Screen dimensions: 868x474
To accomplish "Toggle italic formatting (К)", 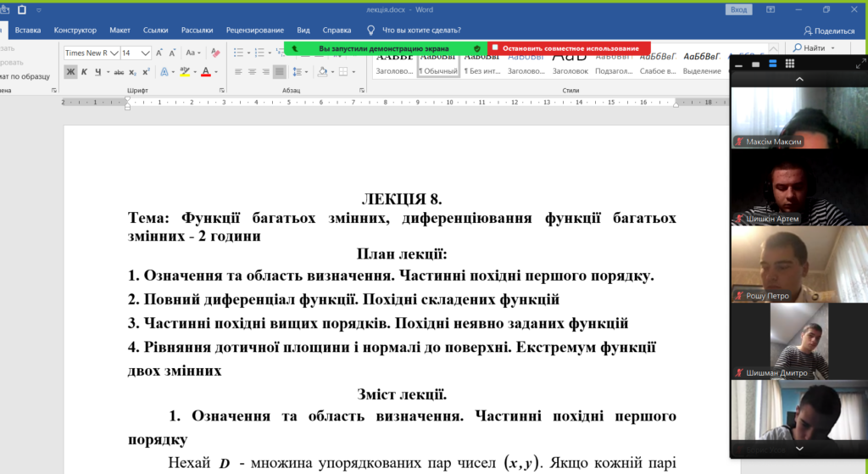I will tap(84, 72).
